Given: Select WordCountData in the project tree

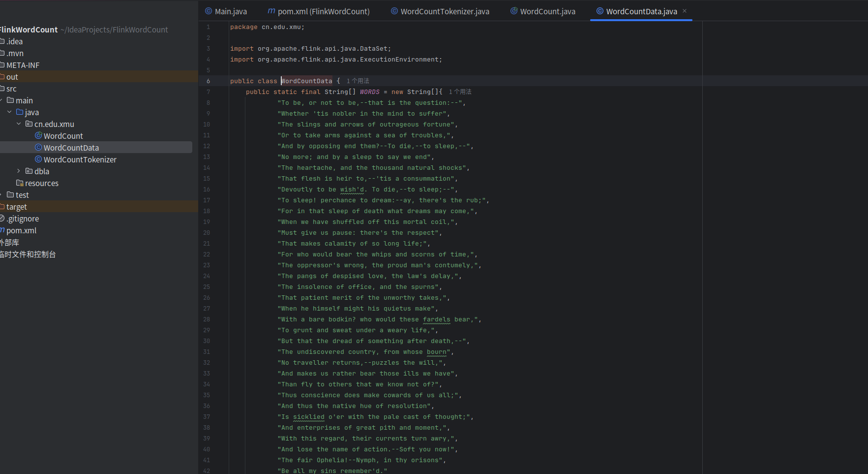Looking at the screenshot, I should pos(71,148).
